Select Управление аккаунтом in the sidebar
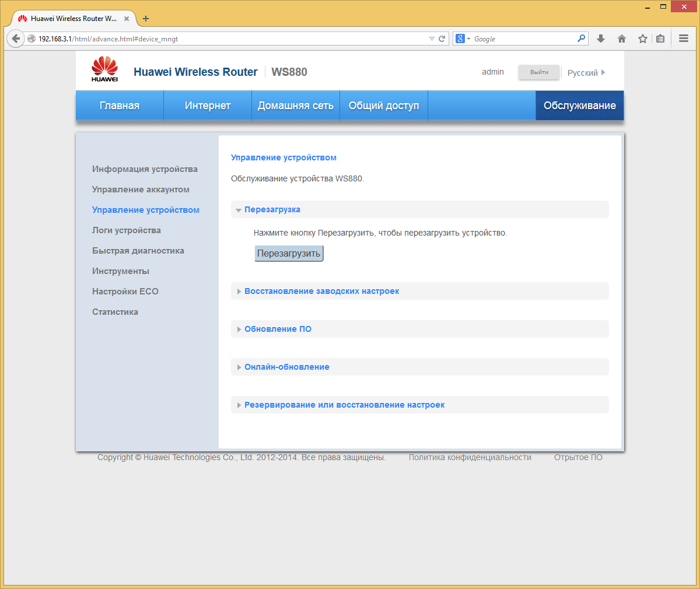 coord(141,190)
